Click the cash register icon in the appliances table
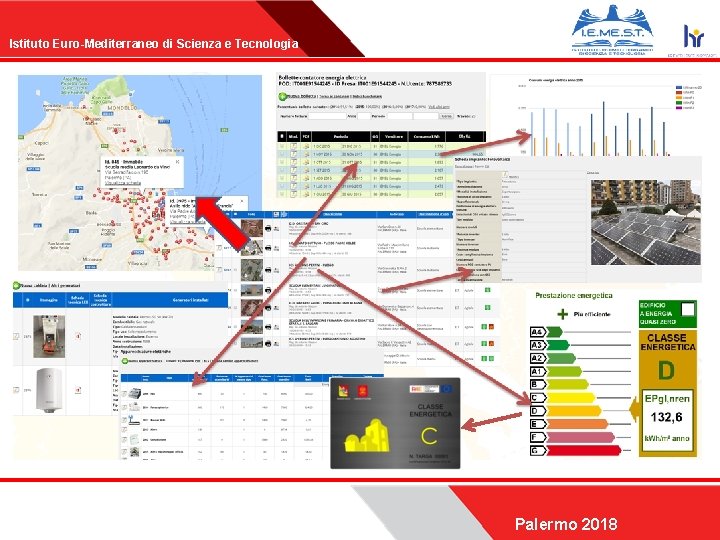The image size is (720, 540). tap(135, 394)
